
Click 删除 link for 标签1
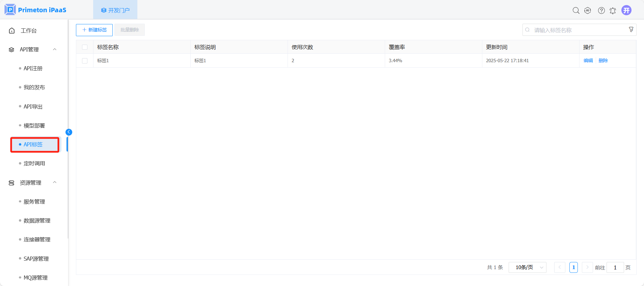click(603, 61)
